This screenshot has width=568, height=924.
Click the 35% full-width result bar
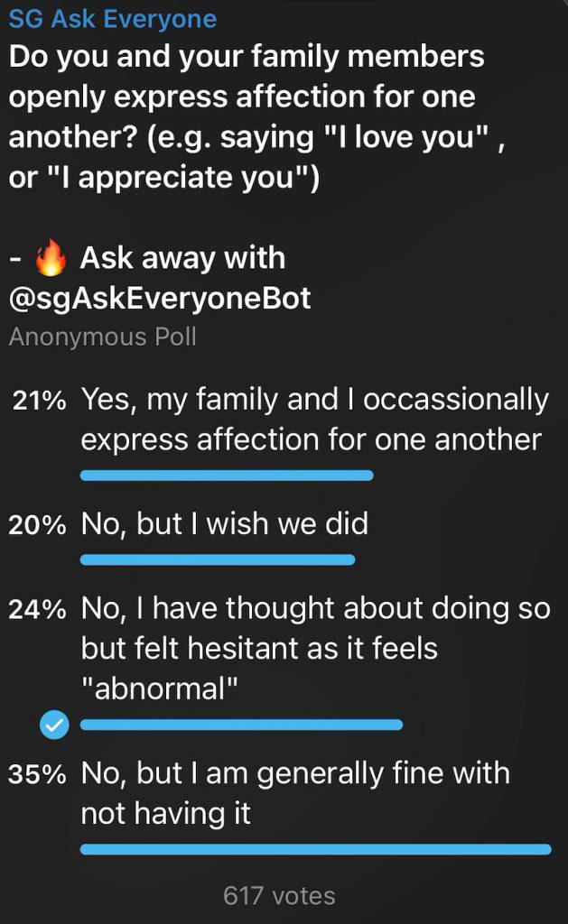point(315,849)
